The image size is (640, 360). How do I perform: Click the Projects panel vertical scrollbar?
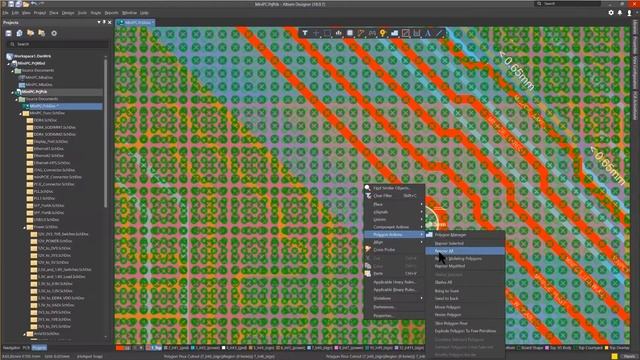105,133
